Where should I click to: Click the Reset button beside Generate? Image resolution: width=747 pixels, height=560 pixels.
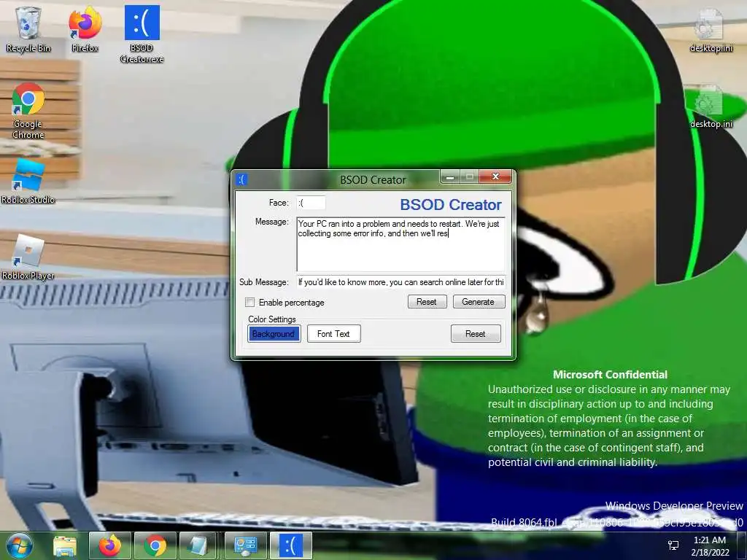(x=426, y=301)
